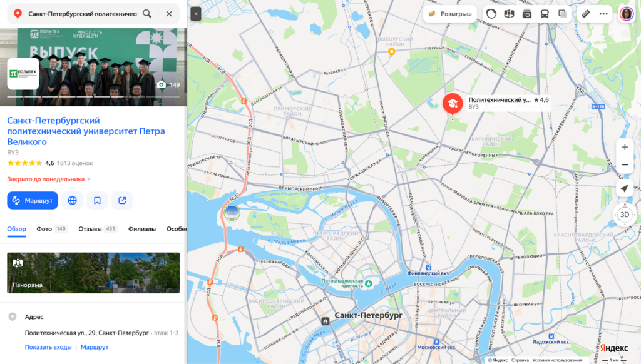Click the "Показать входы" link
The width and height of the screenshot is (641, 364).
[48, 347]
